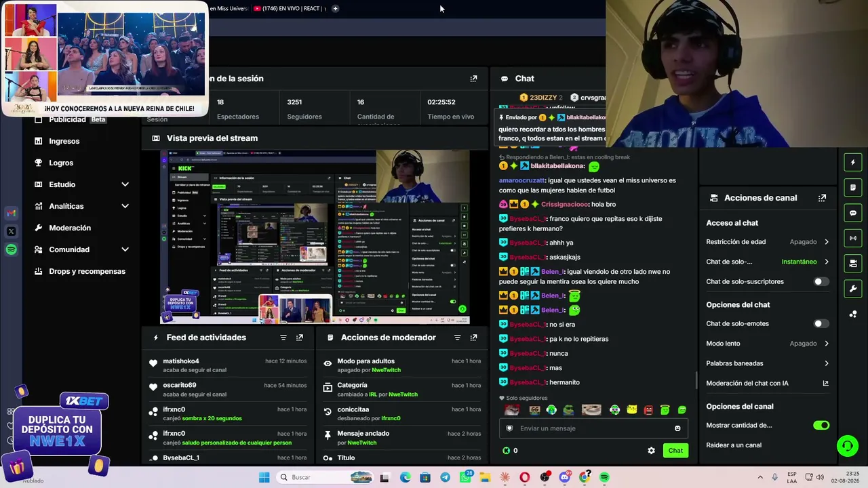
Task: Open Modo lento options
Action: click(767, 344)
